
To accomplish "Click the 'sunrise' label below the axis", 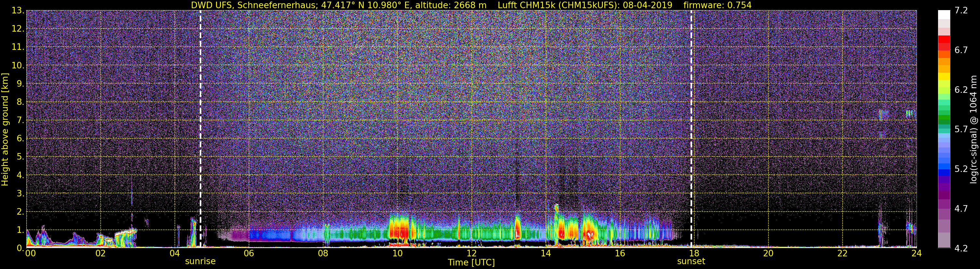I will tap(200, 262).
